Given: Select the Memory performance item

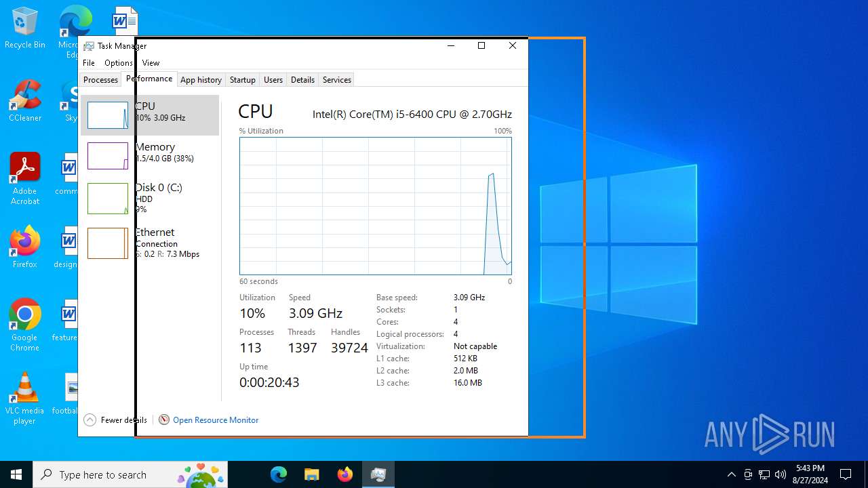Looking at the screenshot, I should point(150,156).
